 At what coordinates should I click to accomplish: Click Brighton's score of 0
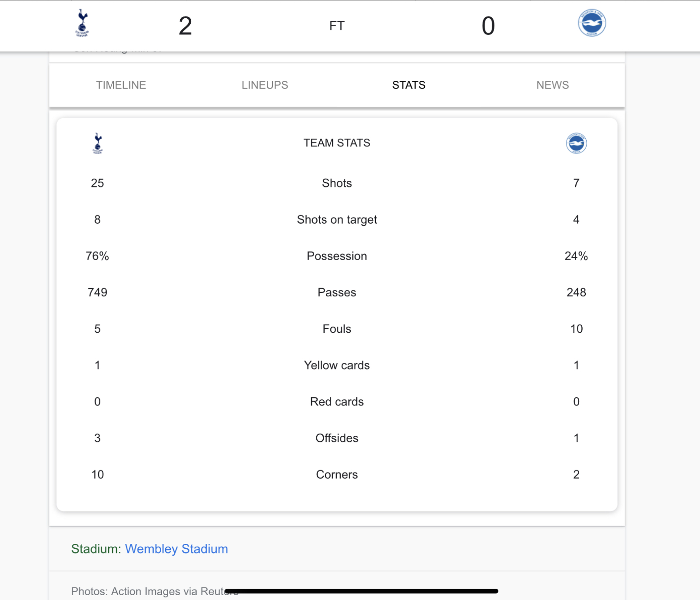pos(488,26)
